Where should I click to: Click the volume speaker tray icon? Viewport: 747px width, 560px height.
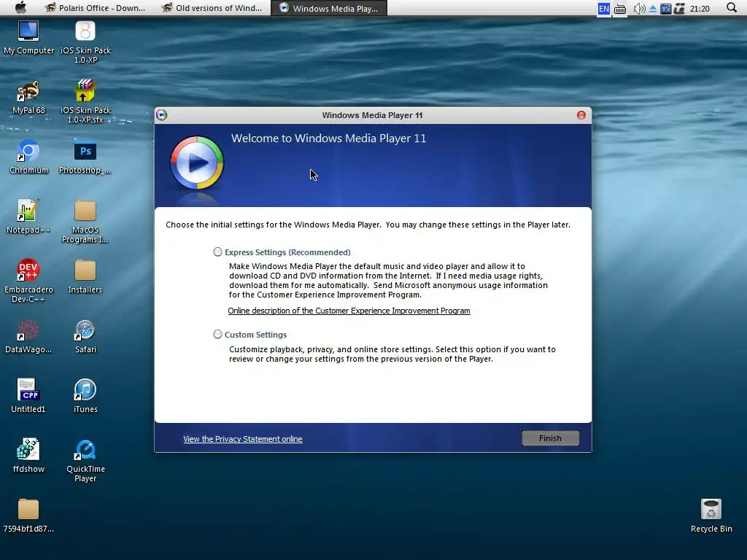coord(639,9)
